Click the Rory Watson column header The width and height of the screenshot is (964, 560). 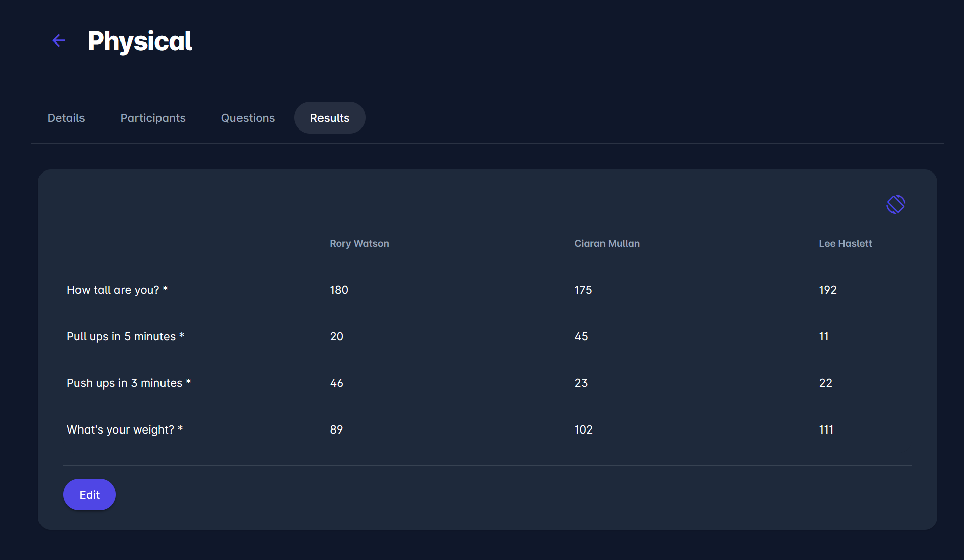[359, 243]
